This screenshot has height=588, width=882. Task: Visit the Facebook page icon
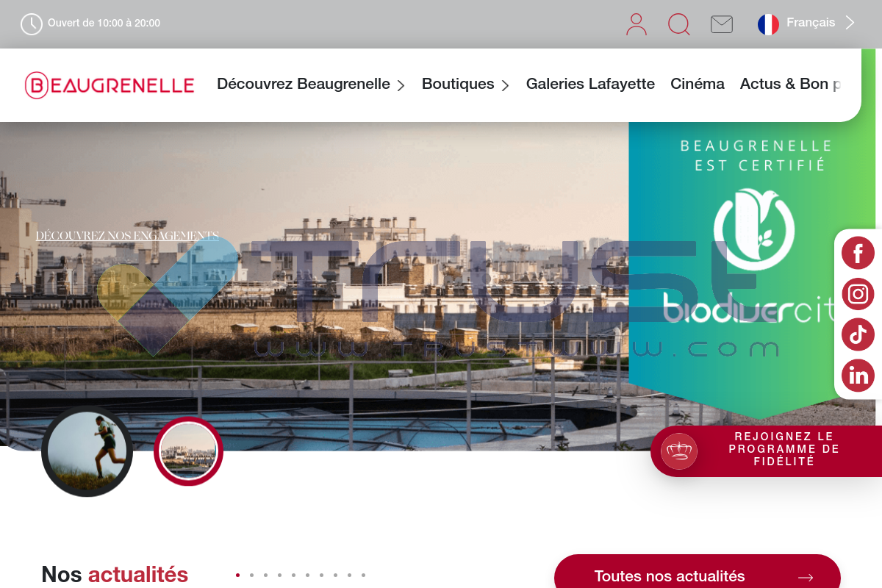(x=858, y=254)
